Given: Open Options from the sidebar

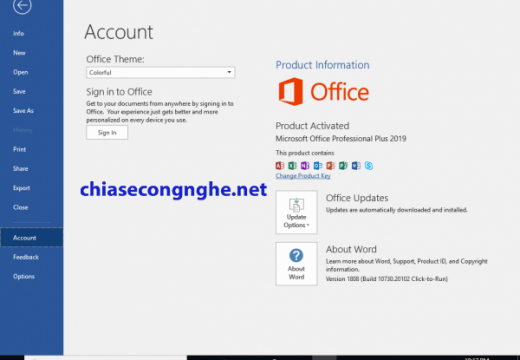Looking at the screenshot, I should click(x=24, y=276).
